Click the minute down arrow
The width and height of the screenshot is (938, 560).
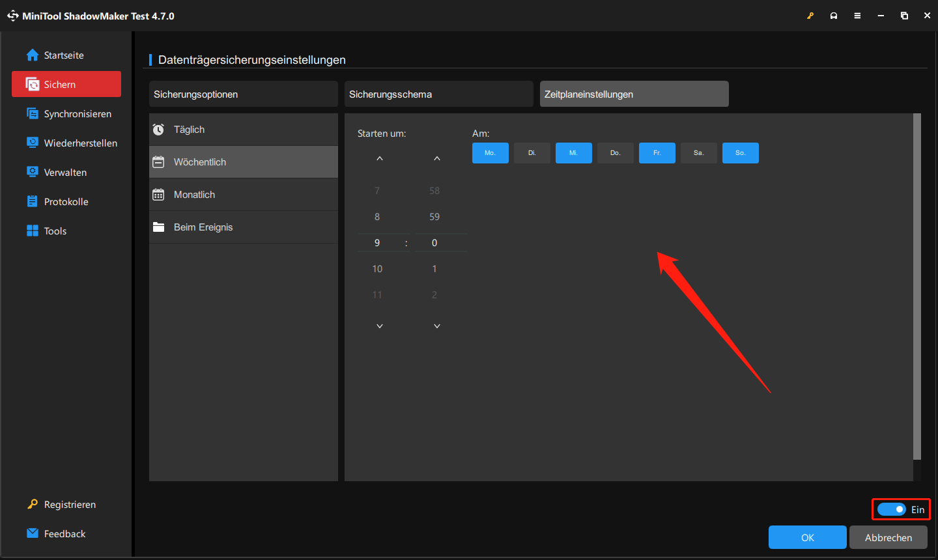click(x=437, y=326)
